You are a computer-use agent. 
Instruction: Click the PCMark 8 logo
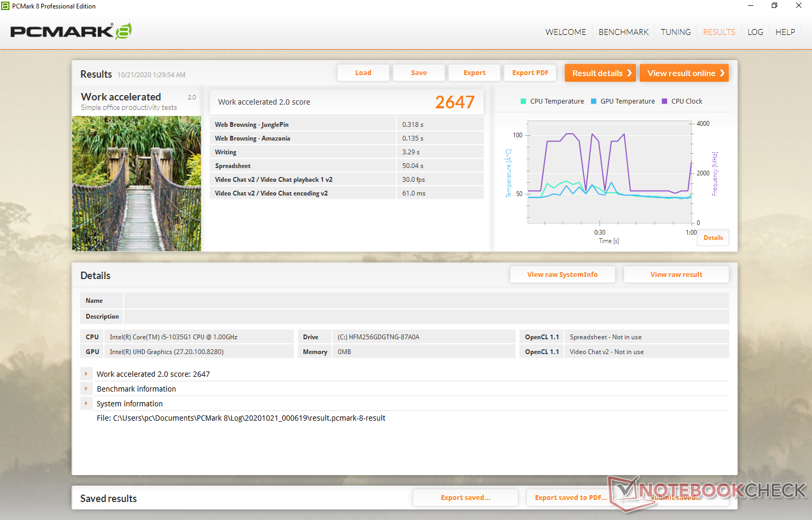(x=71, y=31)
